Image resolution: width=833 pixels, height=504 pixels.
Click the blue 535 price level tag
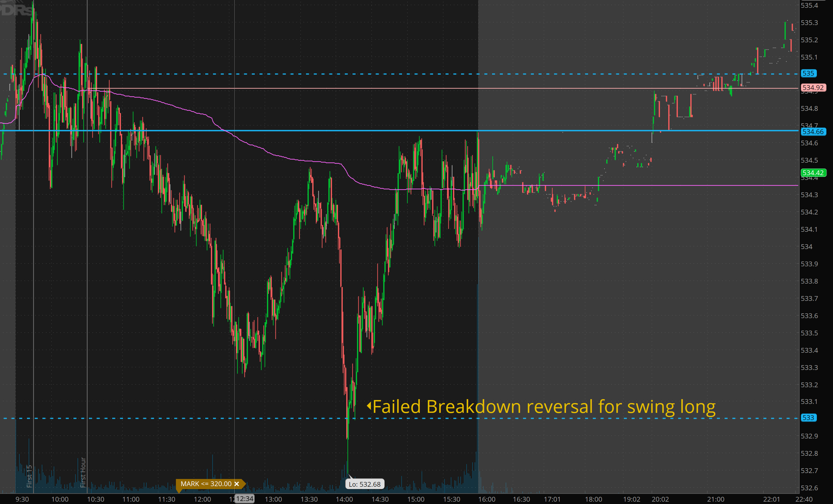tap(808, 73)
